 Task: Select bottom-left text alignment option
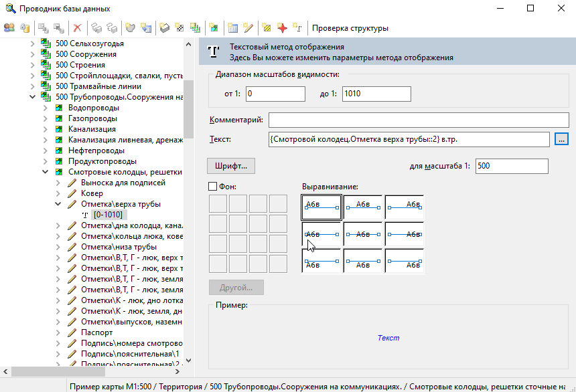click(x=321, y=261)
